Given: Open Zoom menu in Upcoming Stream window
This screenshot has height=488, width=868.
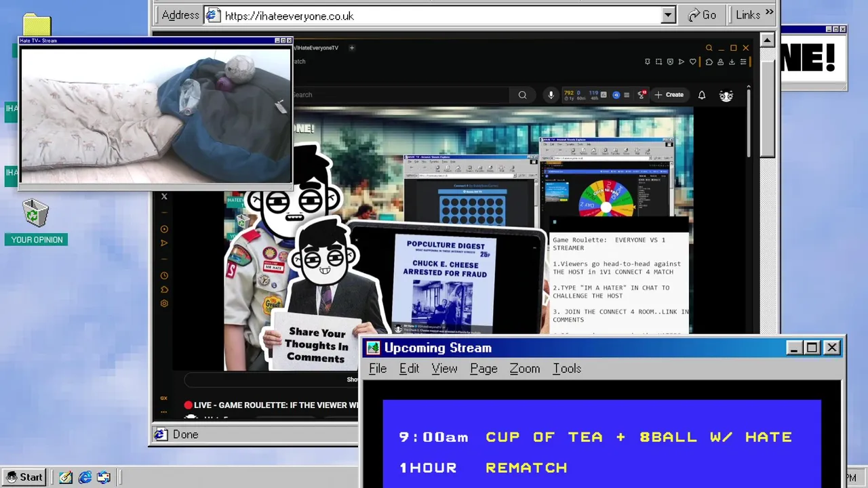Looking at the screenshot, I should click(x=525, y=369).
